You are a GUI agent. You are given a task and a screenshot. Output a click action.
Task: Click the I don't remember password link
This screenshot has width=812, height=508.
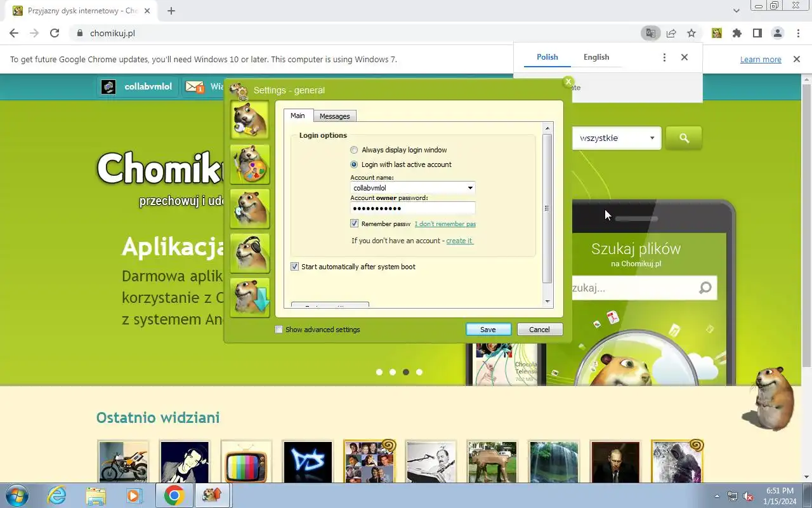click(445, 224)
